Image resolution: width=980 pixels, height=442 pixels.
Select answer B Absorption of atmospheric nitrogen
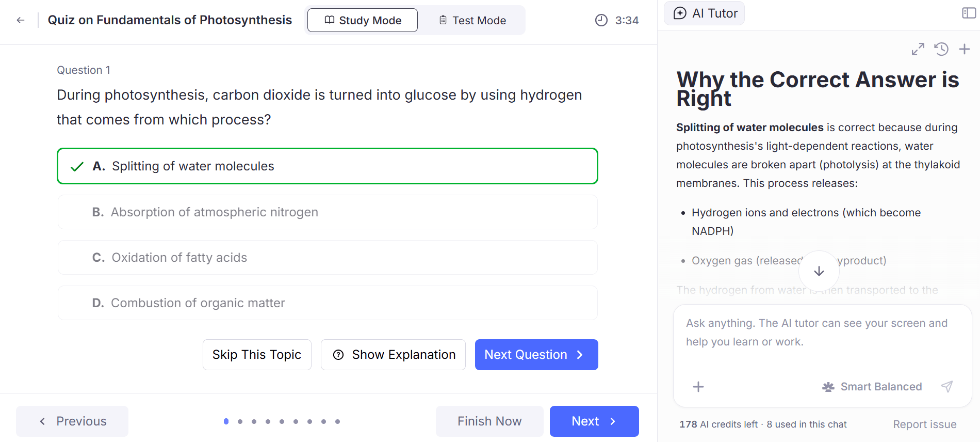click(x=328, y=212)
